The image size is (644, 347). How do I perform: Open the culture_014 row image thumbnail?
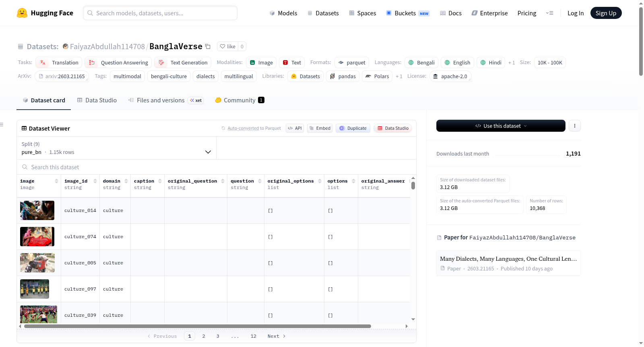click(x=37, y=210)
